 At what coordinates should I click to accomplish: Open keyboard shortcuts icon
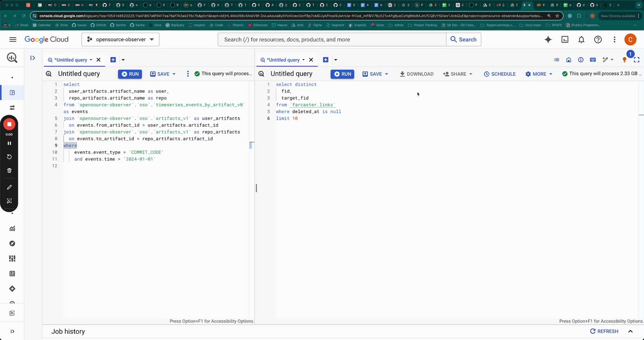click(592, 60)
